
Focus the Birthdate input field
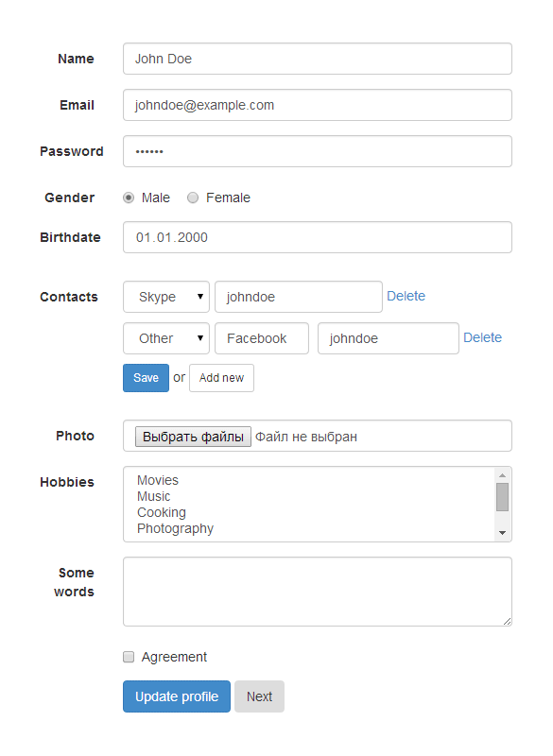coord(318,237)
